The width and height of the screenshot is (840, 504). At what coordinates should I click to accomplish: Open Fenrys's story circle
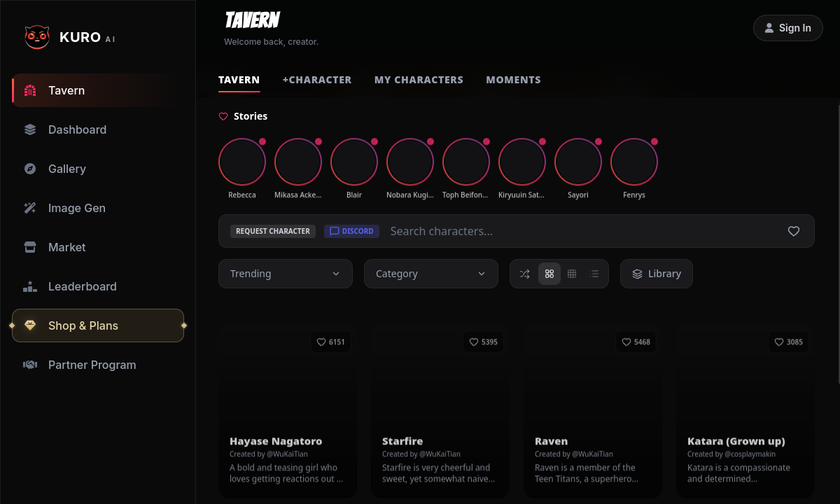(634, 162)
